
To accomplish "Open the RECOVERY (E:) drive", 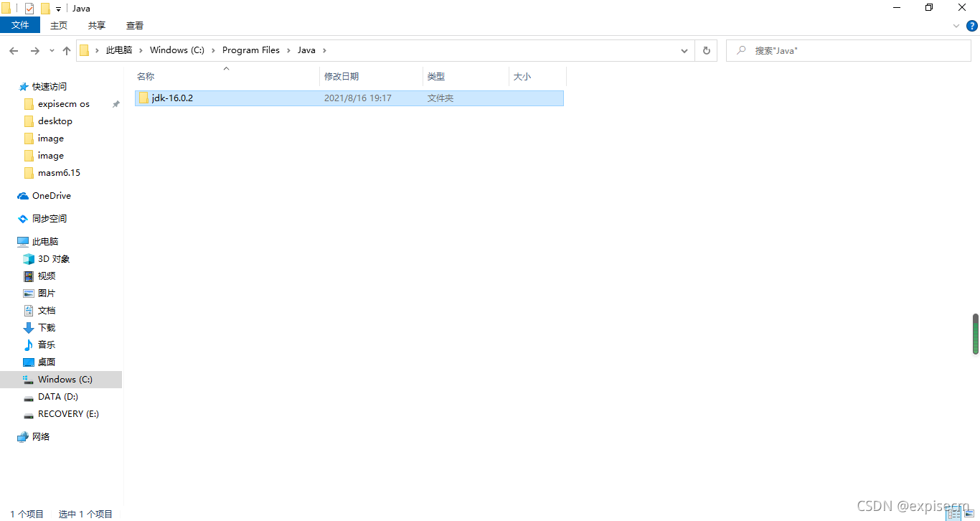I will (68, 414).
